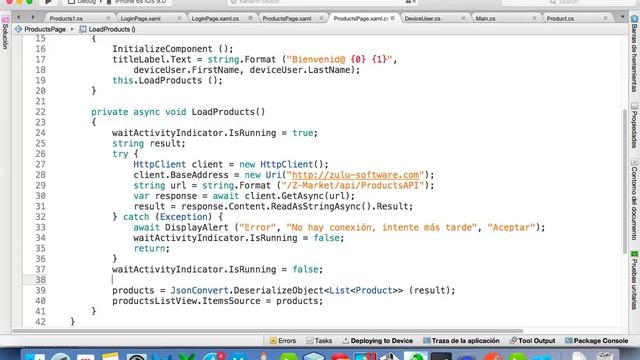Click the Deploying to Device icon

point(346,340)
